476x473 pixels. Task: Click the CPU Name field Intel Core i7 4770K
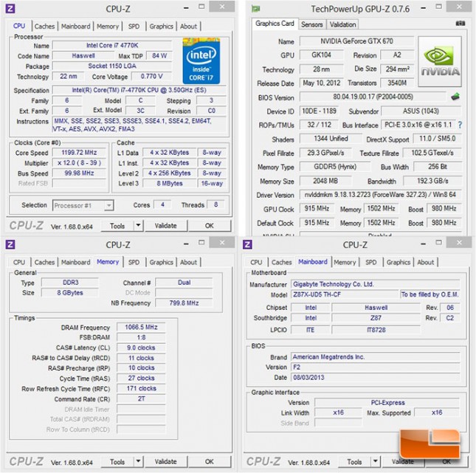pos(112,46)
